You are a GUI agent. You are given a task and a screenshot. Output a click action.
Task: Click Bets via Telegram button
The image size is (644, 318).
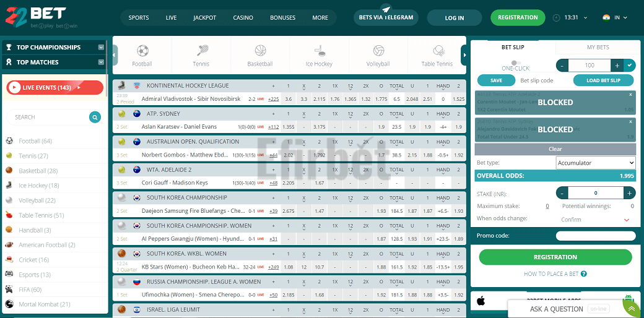(x=386, y=18)
